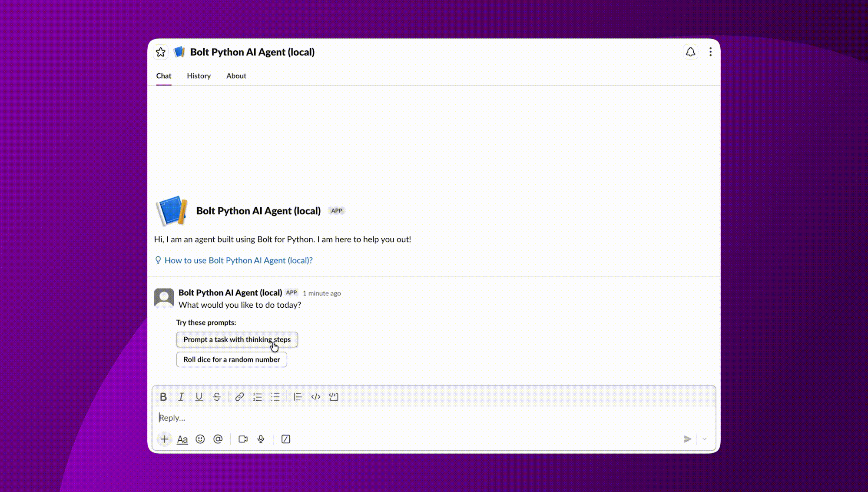
Task: Toggle bold formatting
Action: click(x=163, y=397)
